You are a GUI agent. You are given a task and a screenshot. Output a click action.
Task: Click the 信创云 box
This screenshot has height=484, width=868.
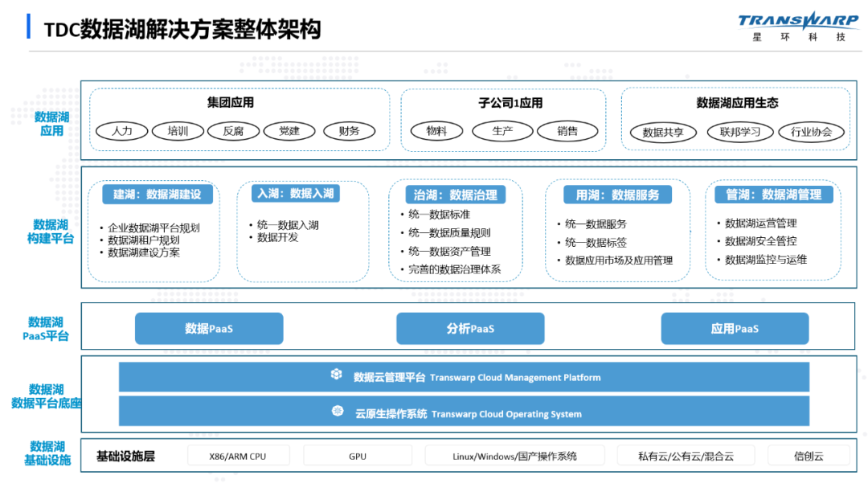pyautogui.click(x=809, y=457)
